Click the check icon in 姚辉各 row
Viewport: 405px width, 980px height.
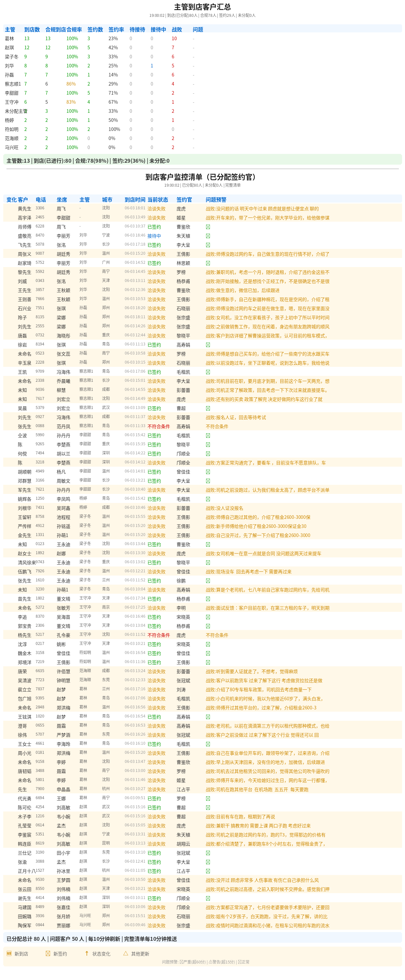click(208, 499)
